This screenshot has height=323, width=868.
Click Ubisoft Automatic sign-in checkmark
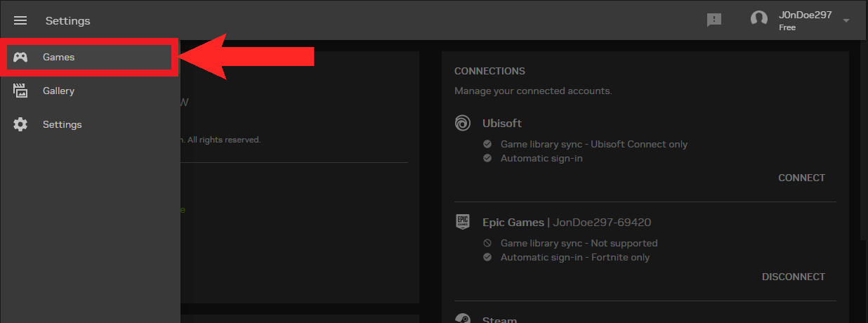[487, 158]
